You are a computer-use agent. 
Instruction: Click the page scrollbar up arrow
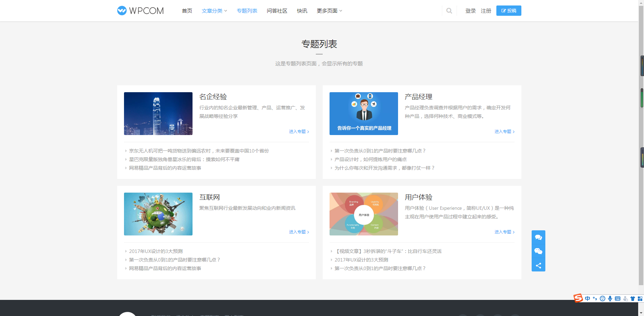click(641, 2)
